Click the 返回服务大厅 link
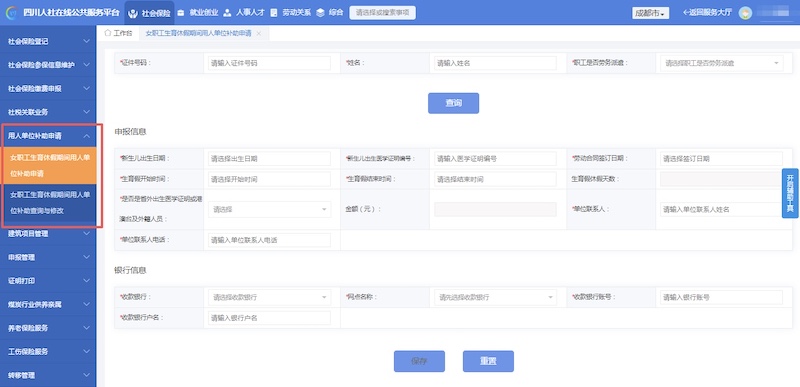 pyautogui.click(x=707, y=13)
